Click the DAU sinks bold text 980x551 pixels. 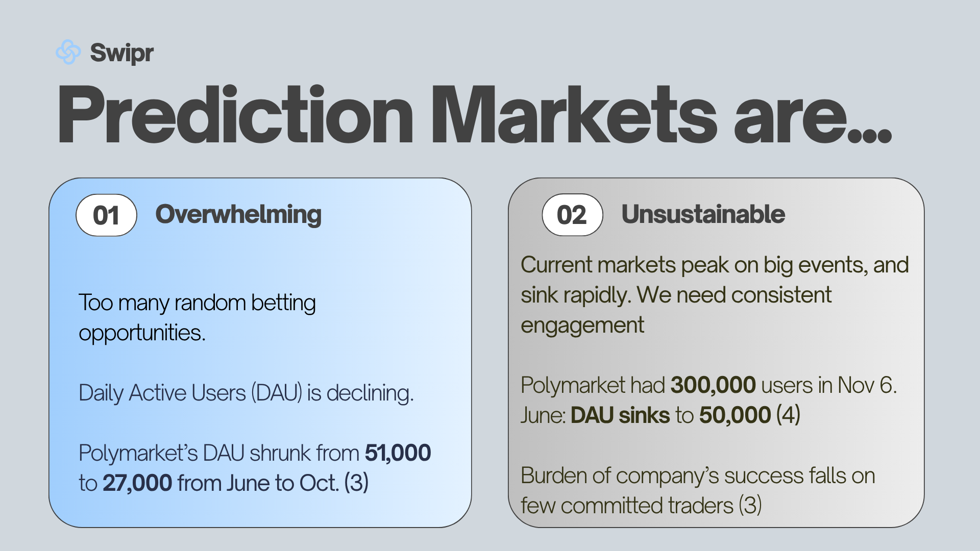pyautogui.click(x=620, y=415)
